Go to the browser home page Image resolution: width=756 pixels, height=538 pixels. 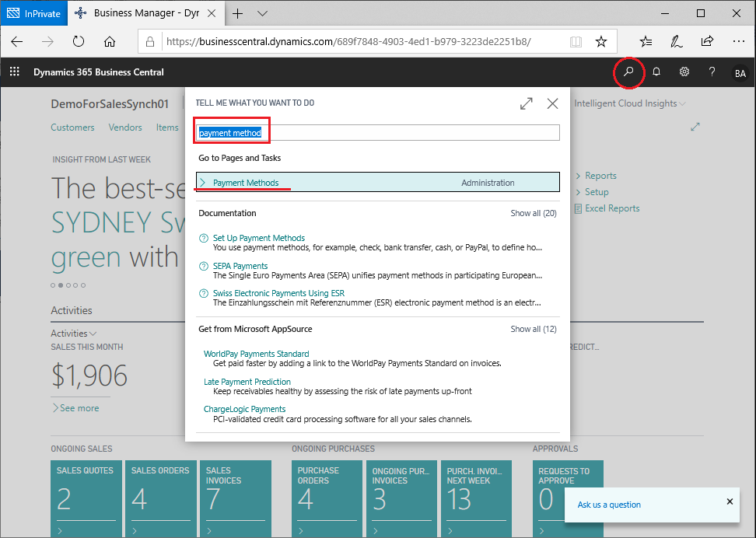(110, 42)
